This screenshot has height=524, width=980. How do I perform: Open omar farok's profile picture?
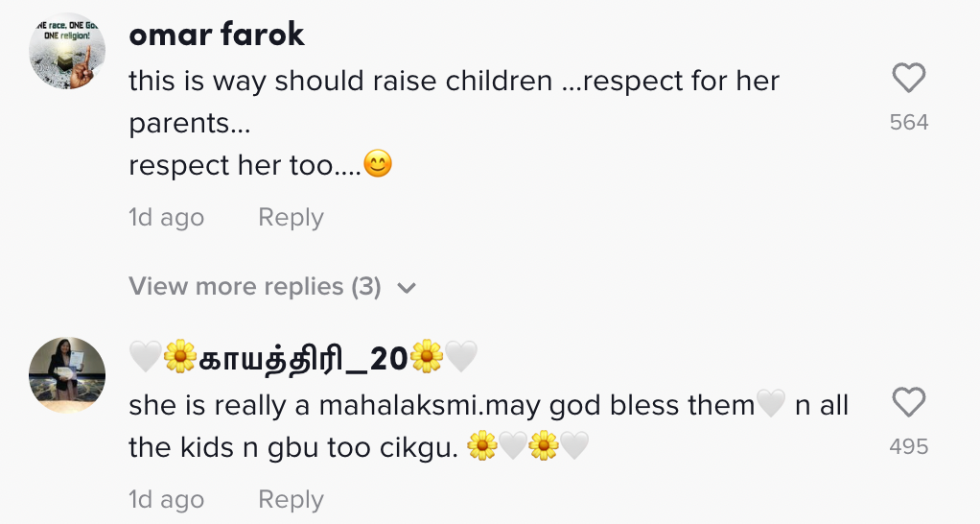coord(67,52)
